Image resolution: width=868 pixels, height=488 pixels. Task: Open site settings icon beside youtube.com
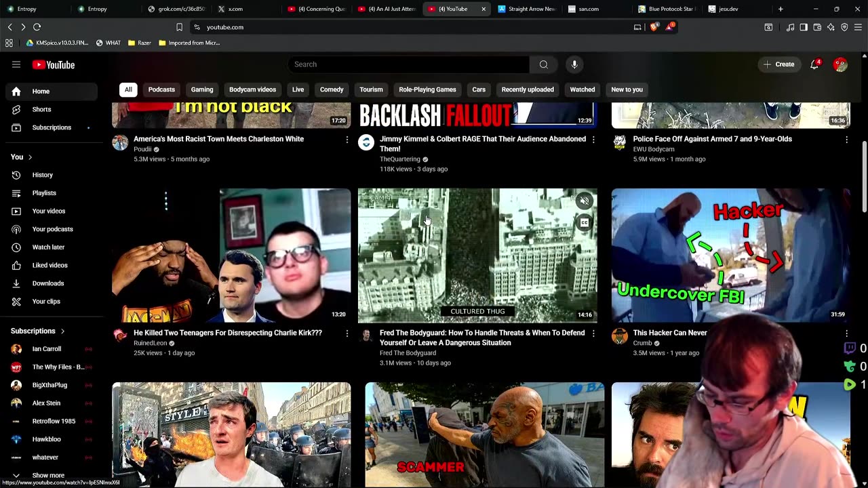197,27
